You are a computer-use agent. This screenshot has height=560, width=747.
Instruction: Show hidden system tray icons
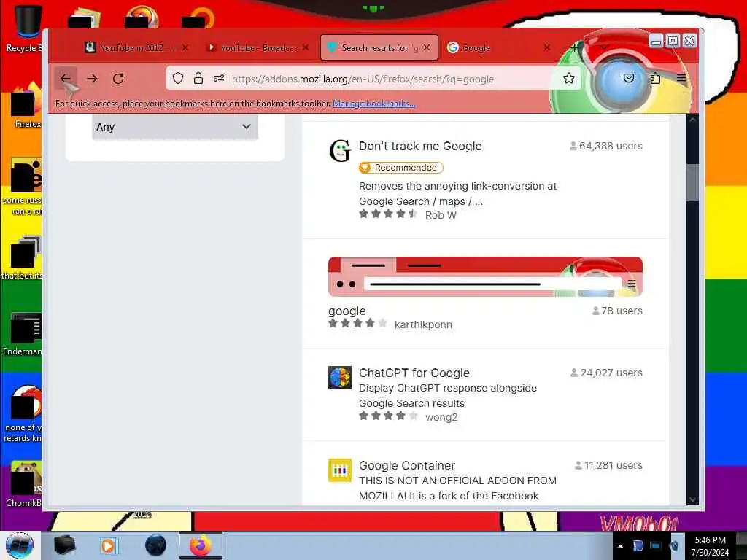(620, 546)
